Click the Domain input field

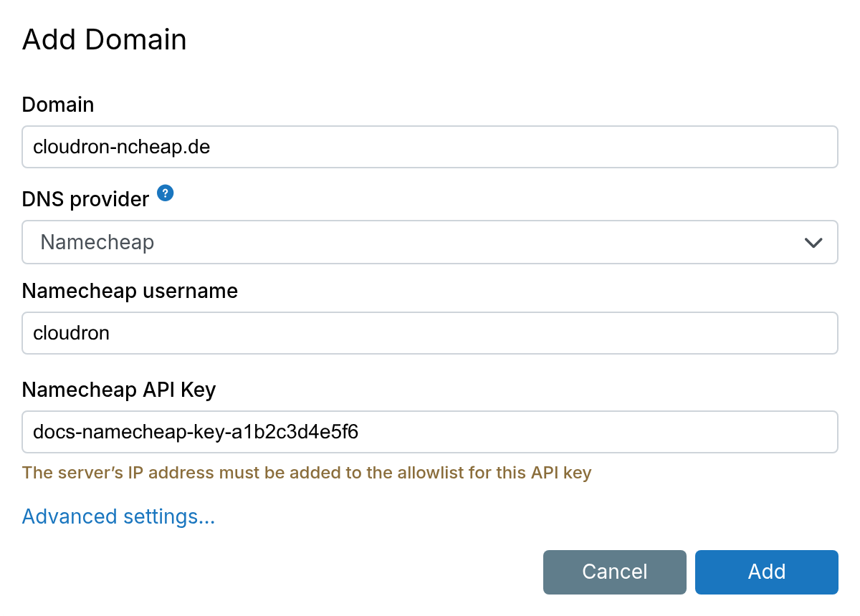[430, 147]
